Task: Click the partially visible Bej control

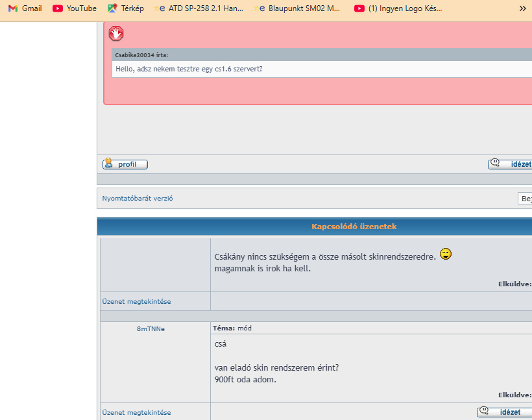Action: pyautogui.click(x=525, y=199)
